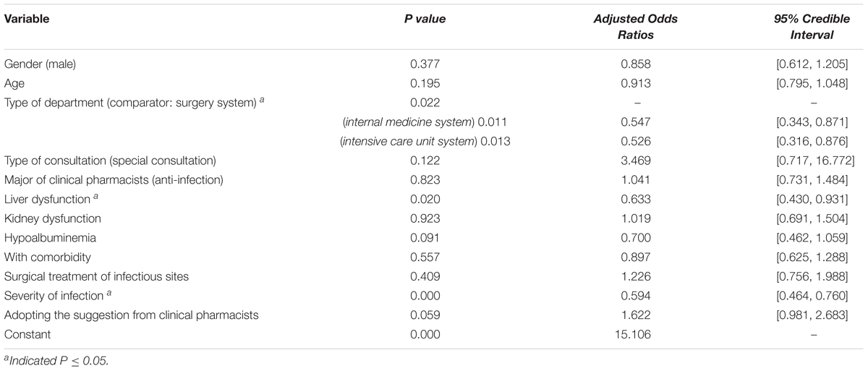This screenshot has height=371, width=868.
Task: Click the Indicated P ≤ 0.05 footnote
Action: [x=56, y=361]
